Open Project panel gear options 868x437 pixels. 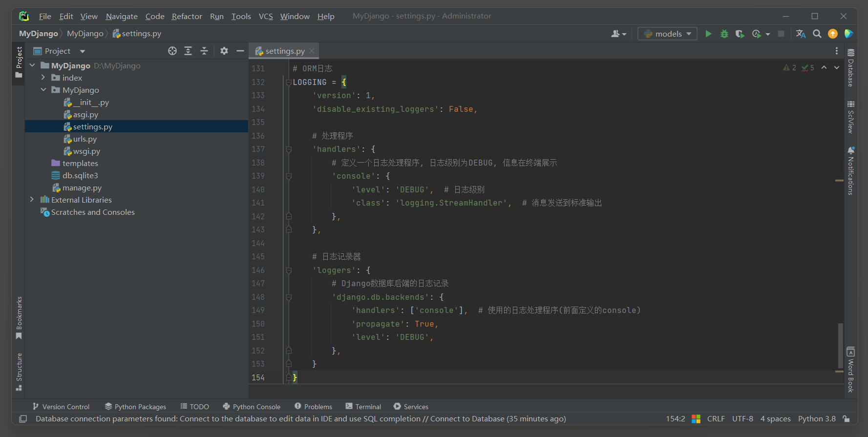[224, 51]
